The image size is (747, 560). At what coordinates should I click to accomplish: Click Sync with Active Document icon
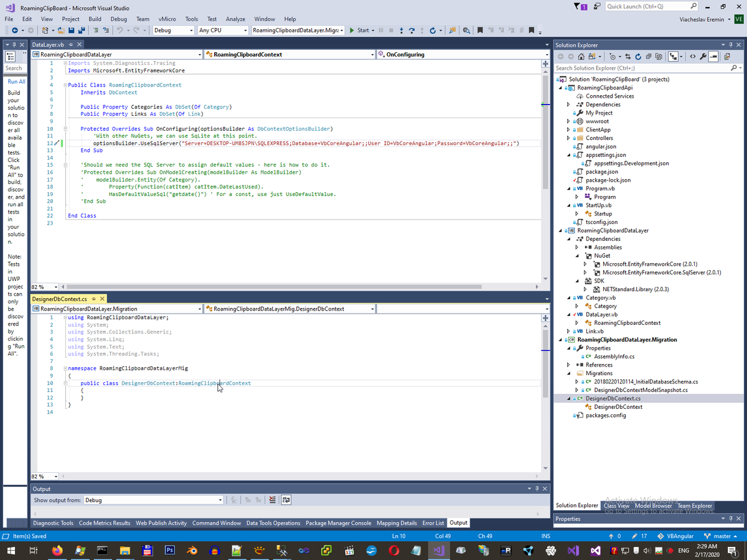[628, 56]
